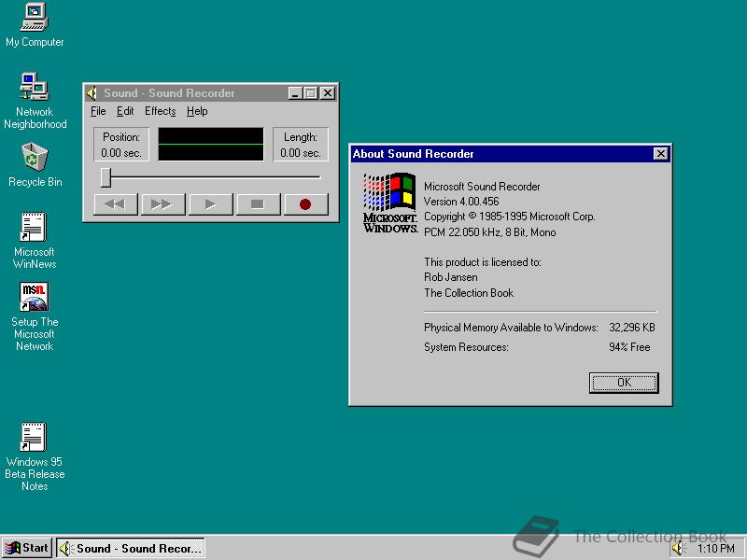
Task: Open the Help menu
Action: 197,111
